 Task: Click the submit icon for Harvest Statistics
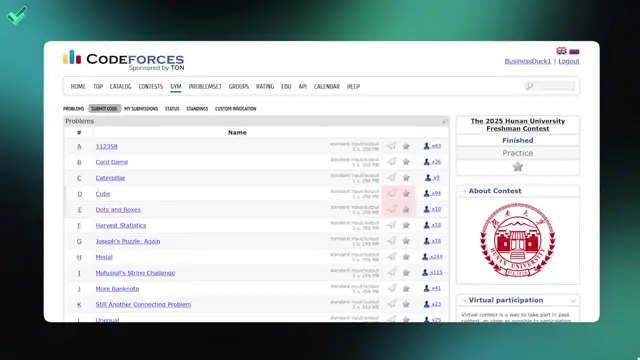pyautogui.click(x=391, y=225)
